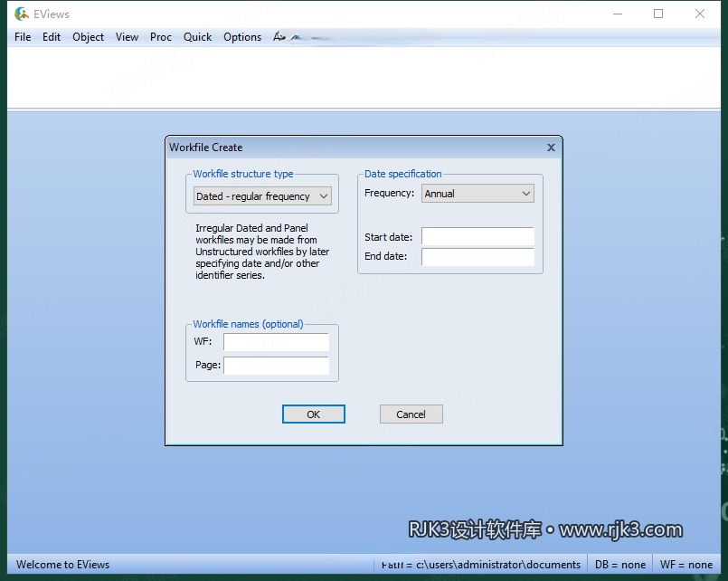
Task: Click the 'DB = none' status entry
Action: pos(620,565)
